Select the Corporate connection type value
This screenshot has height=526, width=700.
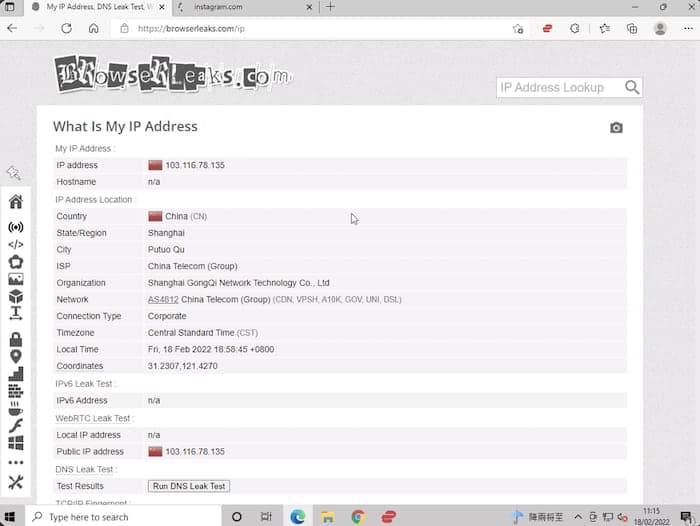(x=167, y=316)
